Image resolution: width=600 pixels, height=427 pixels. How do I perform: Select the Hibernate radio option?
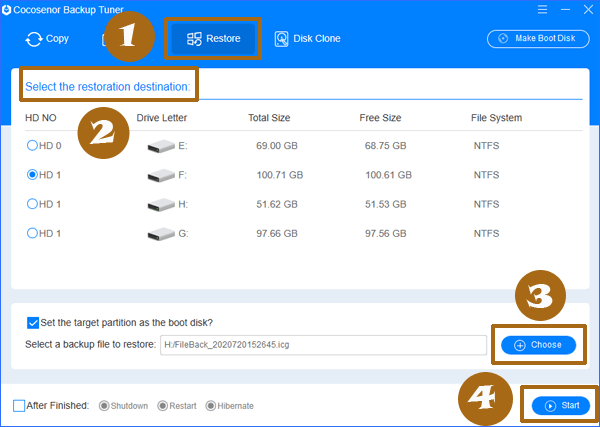click(210, 406)
